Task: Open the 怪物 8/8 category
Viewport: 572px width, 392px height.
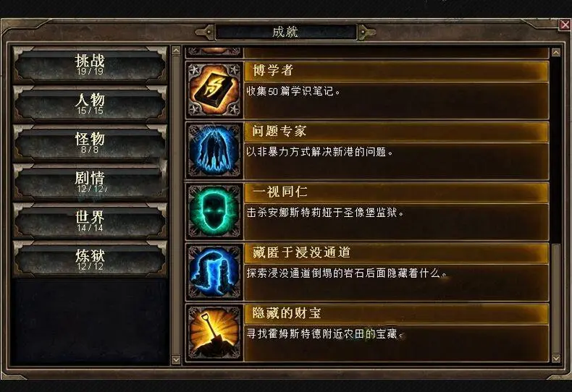Action: [x=90, y=142]
